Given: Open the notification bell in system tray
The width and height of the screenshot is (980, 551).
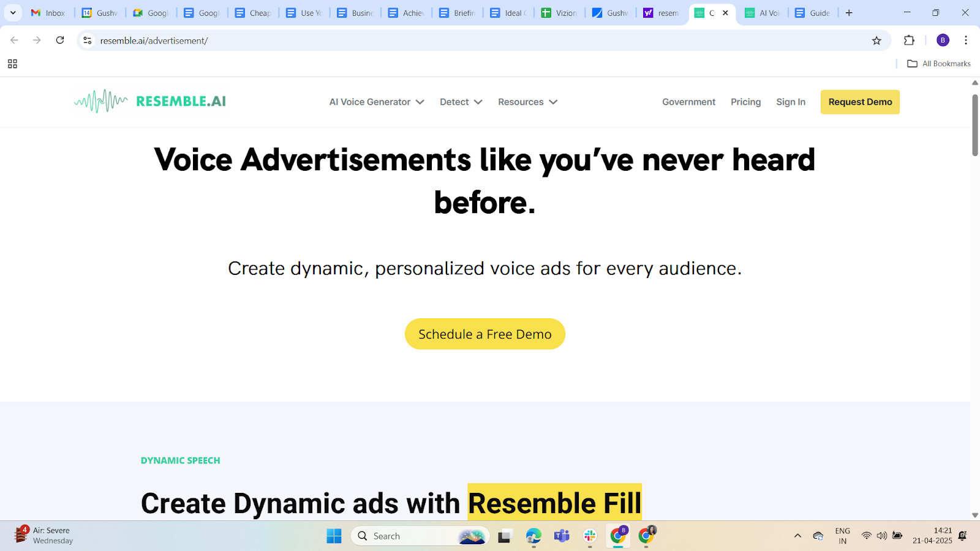Looking at the screenshot, I should tap(962, 536).
